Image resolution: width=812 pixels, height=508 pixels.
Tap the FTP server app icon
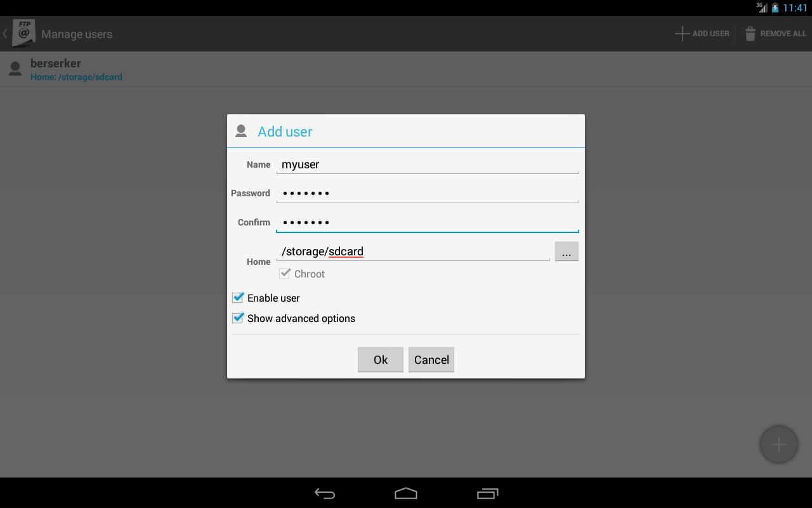23,34
